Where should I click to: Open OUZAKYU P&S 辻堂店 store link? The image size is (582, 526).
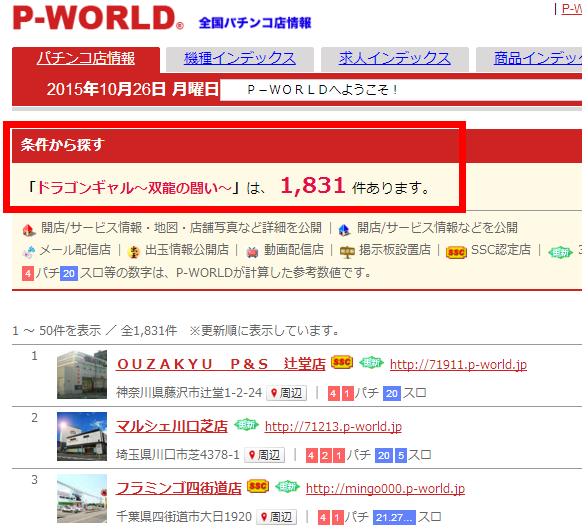click(221, 364)
